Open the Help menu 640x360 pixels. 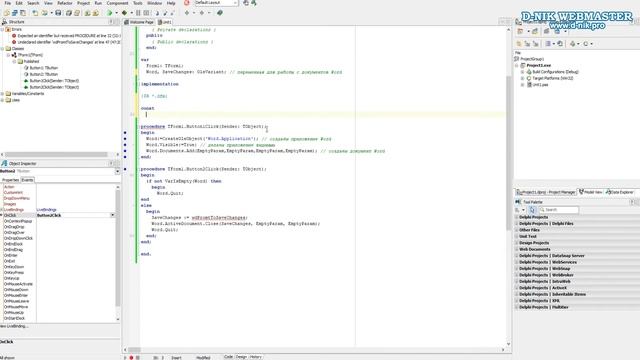click(171, 3)
